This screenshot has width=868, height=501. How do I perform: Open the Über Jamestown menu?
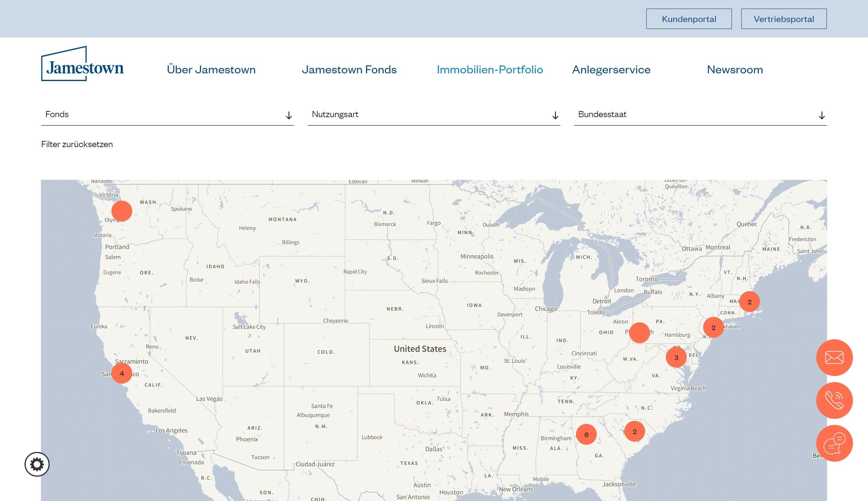coord(211,69)
